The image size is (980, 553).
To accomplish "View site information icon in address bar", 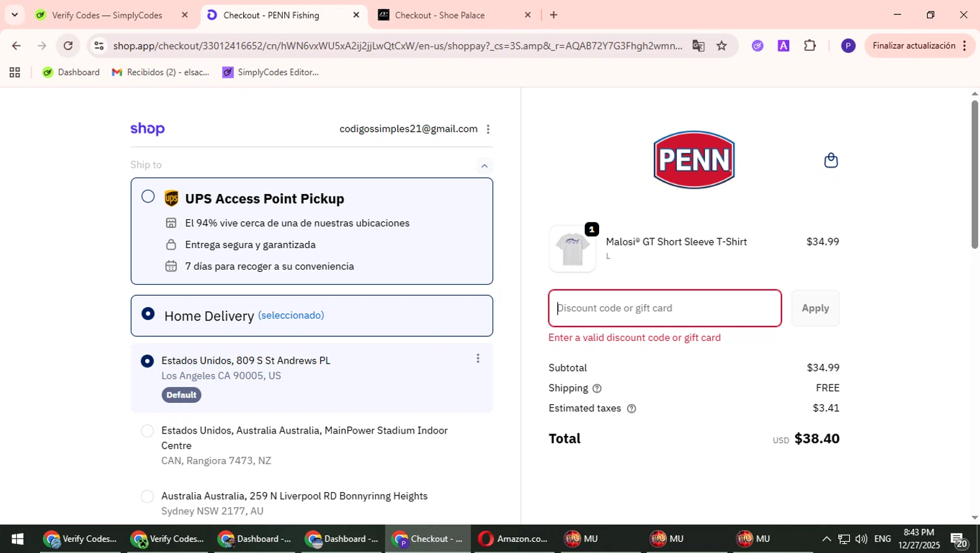I will 99,46.
